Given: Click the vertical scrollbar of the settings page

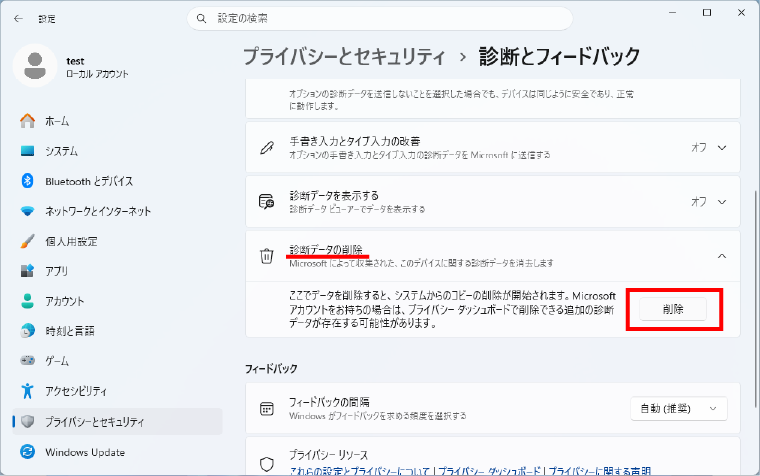Looking at the screenshot, I should click(755, 299).
